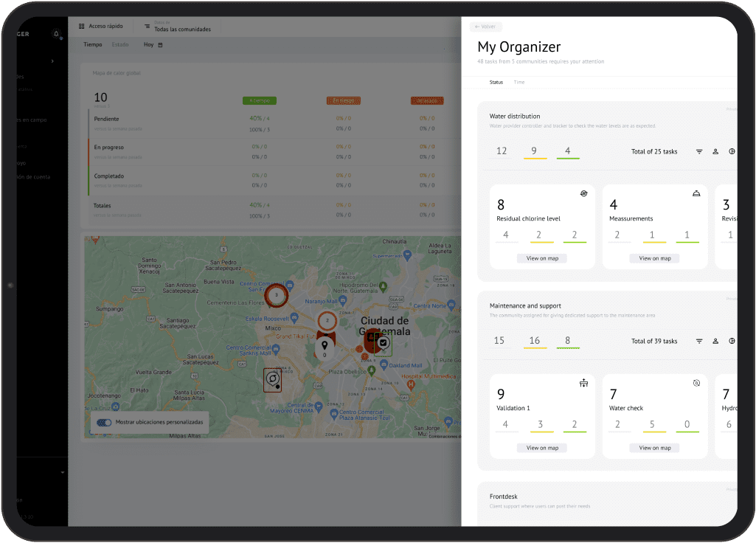Click the Acceso rápido grid icon
The image size is (756, 543).
coord(82,26)
